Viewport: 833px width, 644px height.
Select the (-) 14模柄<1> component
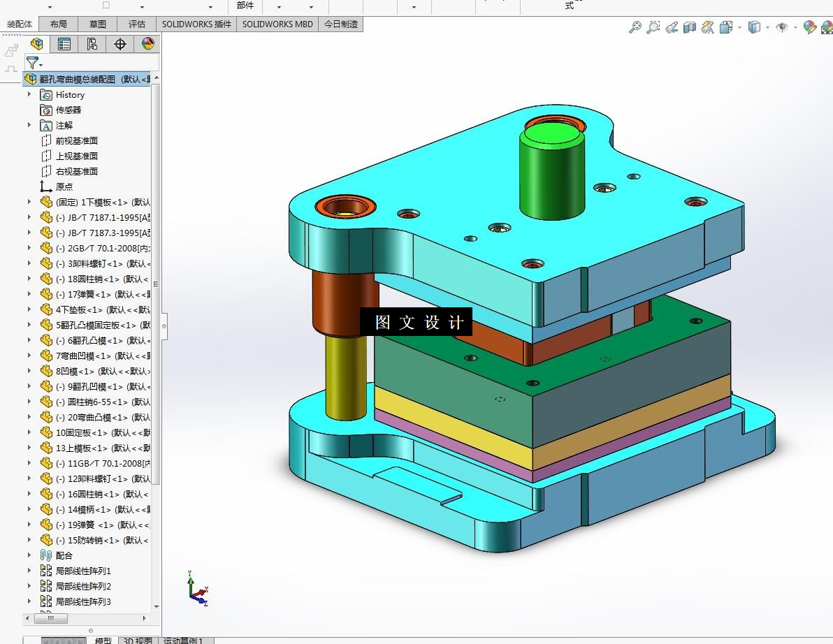[x=103, y=509]
